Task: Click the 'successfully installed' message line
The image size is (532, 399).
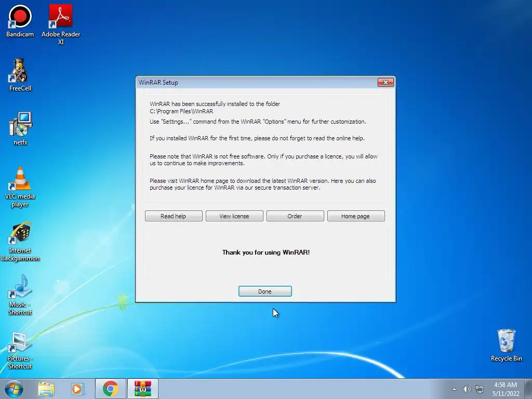Action: (215, 104)
